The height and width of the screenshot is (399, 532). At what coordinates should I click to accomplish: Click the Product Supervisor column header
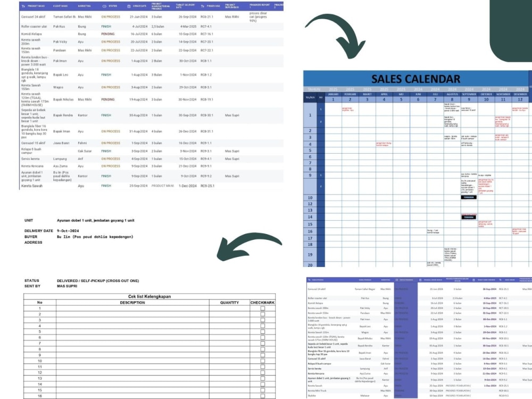232,6
